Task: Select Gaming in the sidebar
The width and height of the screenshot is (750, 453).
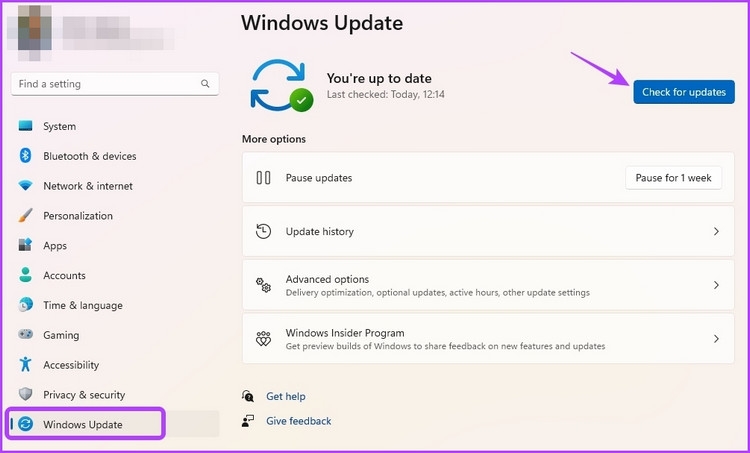Action: [115, 334]
